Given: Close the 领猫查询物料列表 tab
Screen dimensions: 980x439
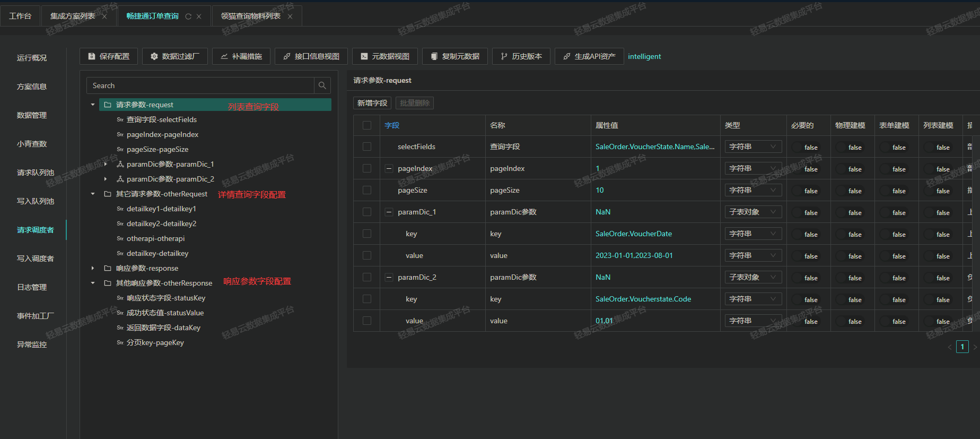Looking at the screenshot, I should click(x=290, y=16).
